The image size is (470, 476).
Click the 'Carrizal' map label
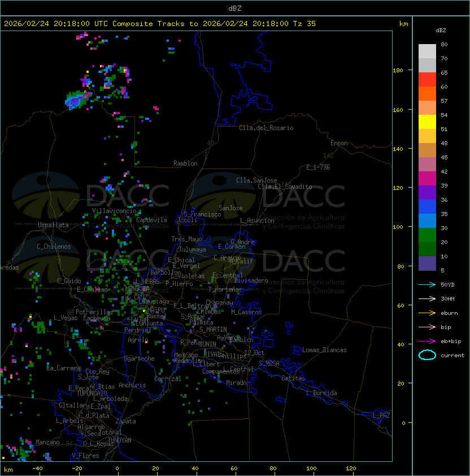pos(167,379)
